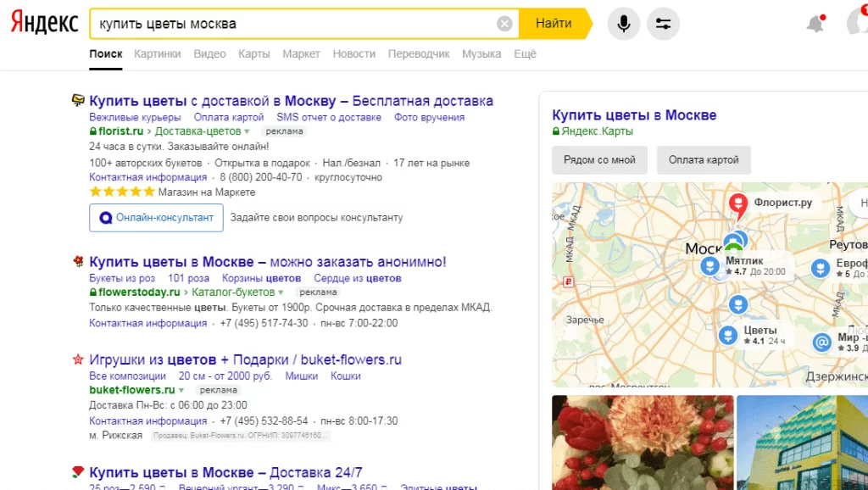Click the florist.ru result favicon

[x=78, y=100]
